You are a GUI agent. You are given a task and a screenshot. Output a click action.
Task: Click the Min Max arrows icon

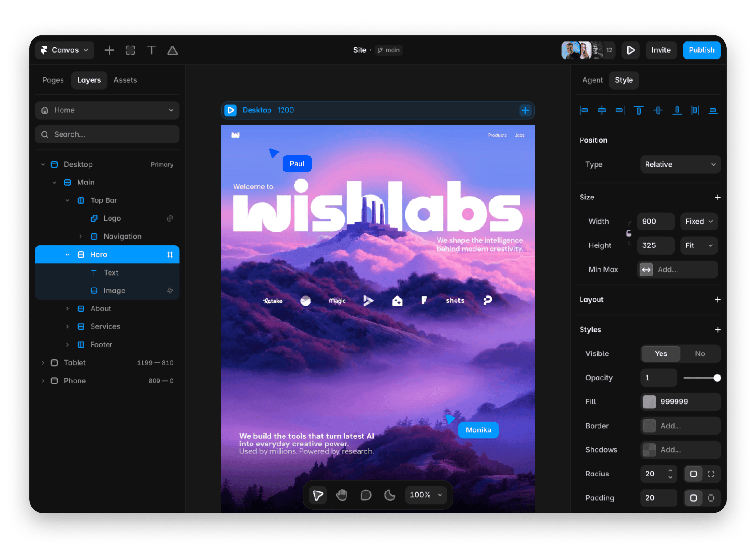coord(646,270)
